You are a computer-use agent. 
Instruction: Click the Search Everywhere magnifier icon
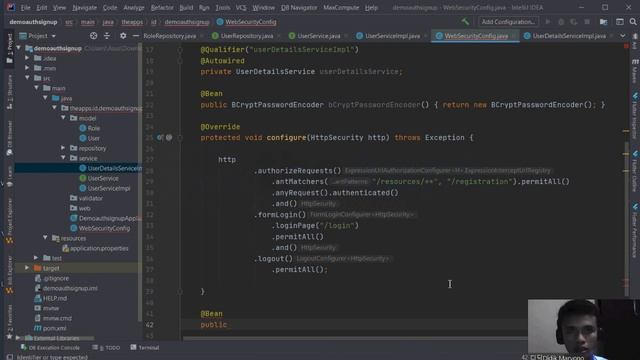click(x=633, y=22)
